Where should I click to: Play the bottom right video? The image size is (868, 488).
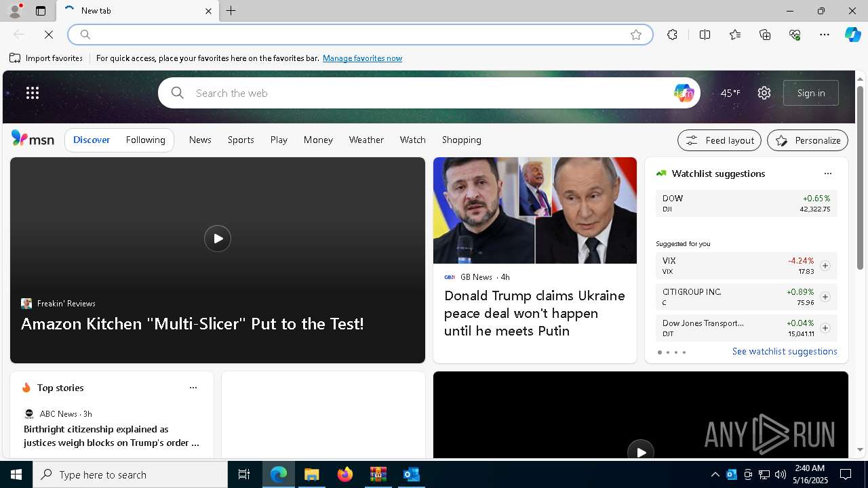click(641, 452)
